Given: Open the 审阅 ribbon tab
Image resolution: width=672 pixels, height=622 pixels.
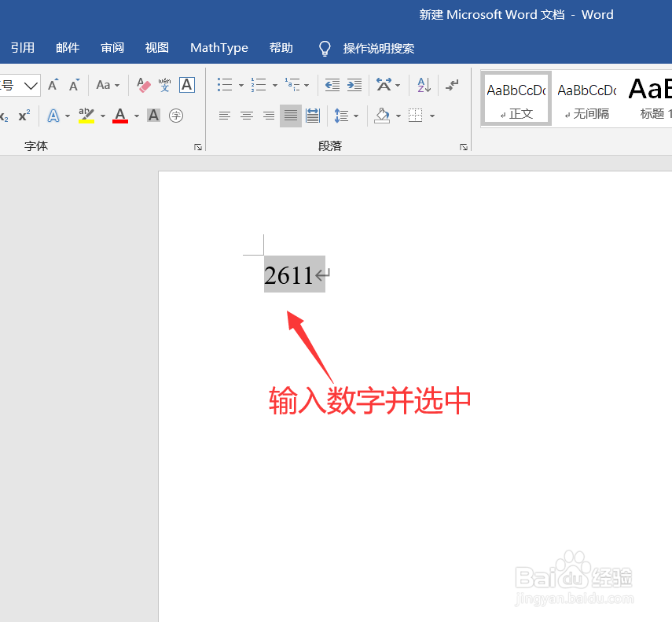Looking at the screenshot, I should 112,48.
